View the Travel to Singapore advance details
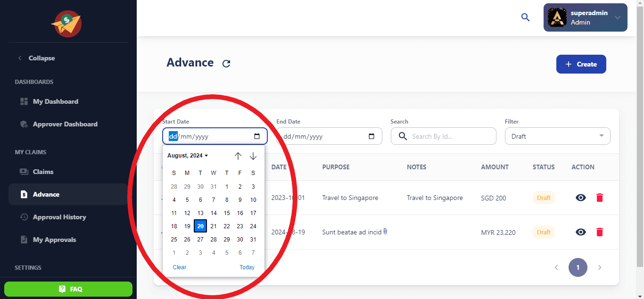 click(580, 198)
